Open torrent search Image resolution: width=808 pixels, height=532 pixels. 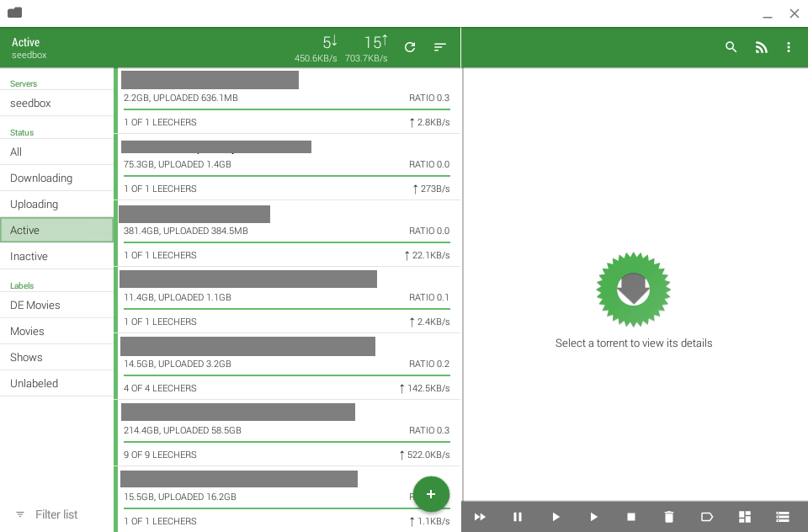[731, 47]
